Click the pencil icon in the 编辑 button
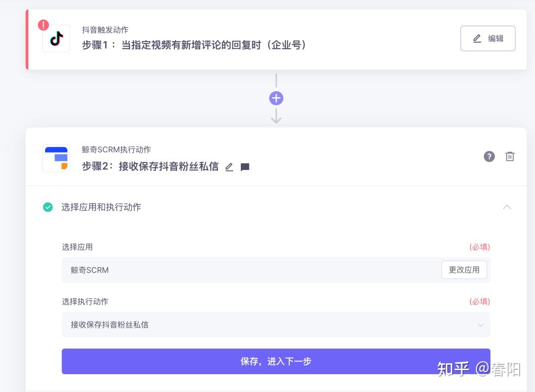Image resolution: width=535 pixels, height=392 pixels. [x=477, y=39]
